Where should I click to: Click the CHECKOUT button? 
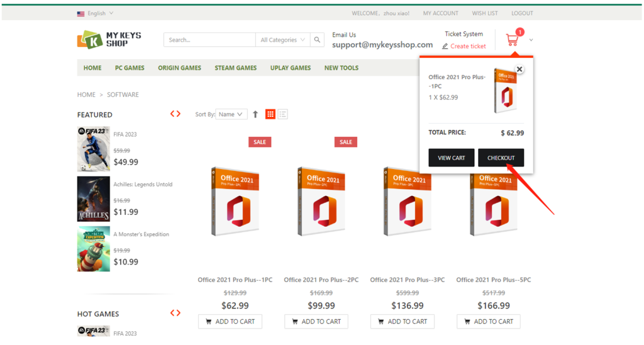point(501,158)
